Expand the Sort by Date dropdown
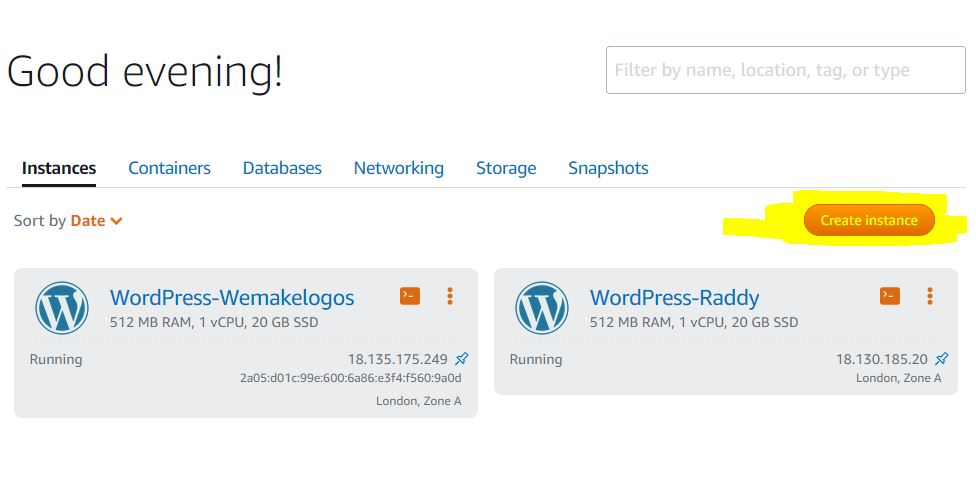The image size is (976, 486). (96, 221)
